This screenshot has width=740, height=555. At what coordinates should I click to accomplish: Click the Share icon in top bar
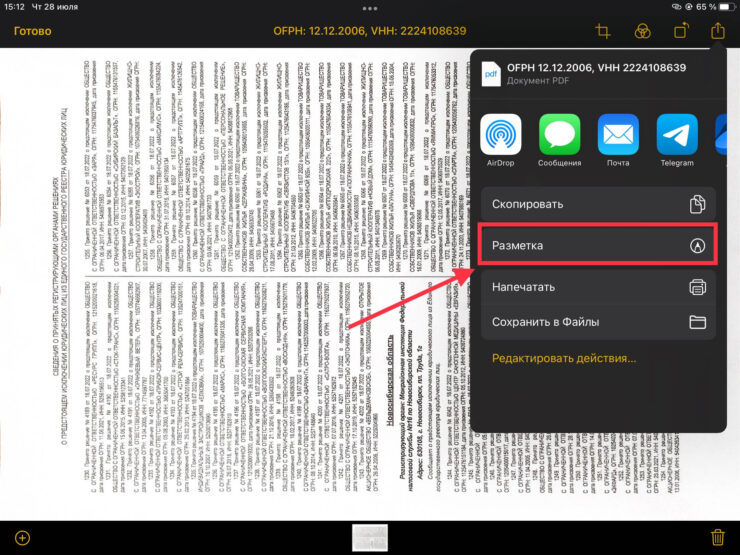coord(717,31)
